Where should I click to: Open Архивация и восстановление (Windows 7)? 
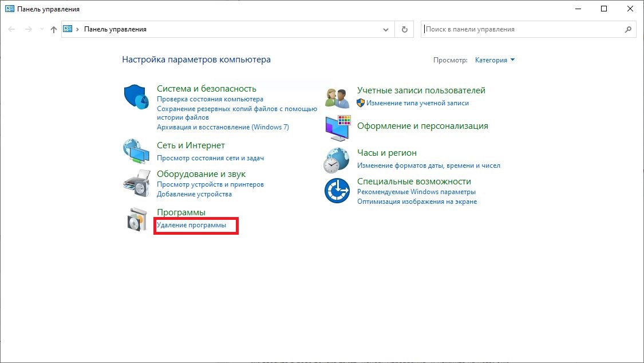(223, 127)
